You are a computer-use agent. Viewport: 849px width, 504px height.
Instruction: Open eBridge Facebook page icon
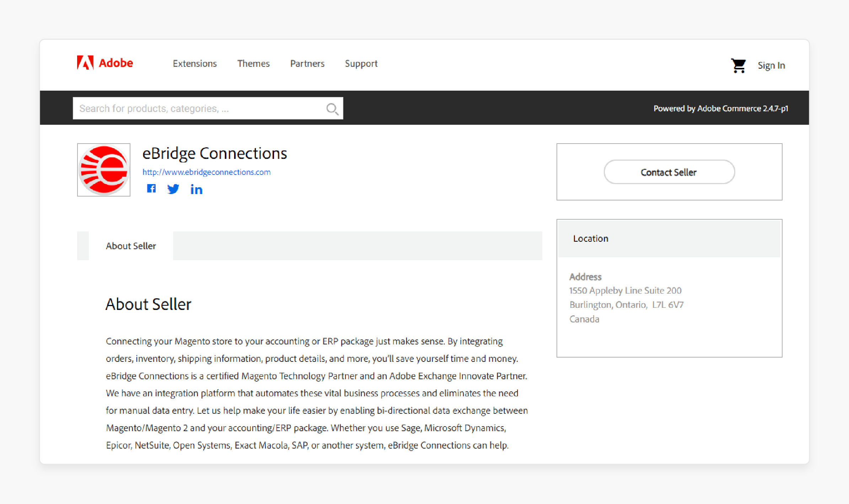[151, 189]
